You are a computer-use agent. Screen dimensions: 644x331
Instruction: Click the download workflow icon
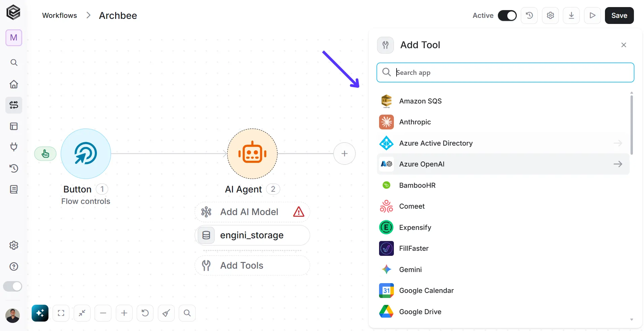pyautogui.click(x=571, y=16)
